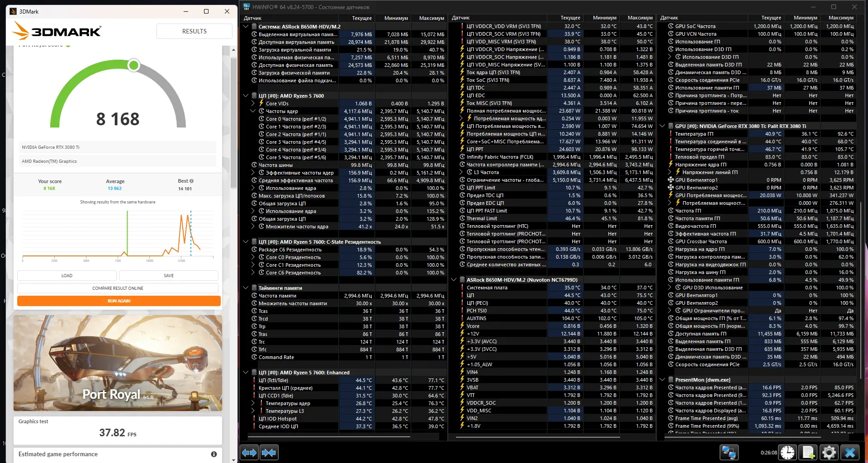Click chip icon of ASRock Nuvoton NCT6799D group
Image resolution: width=868 pixels, height=463 pixels.
coord(462,280)
